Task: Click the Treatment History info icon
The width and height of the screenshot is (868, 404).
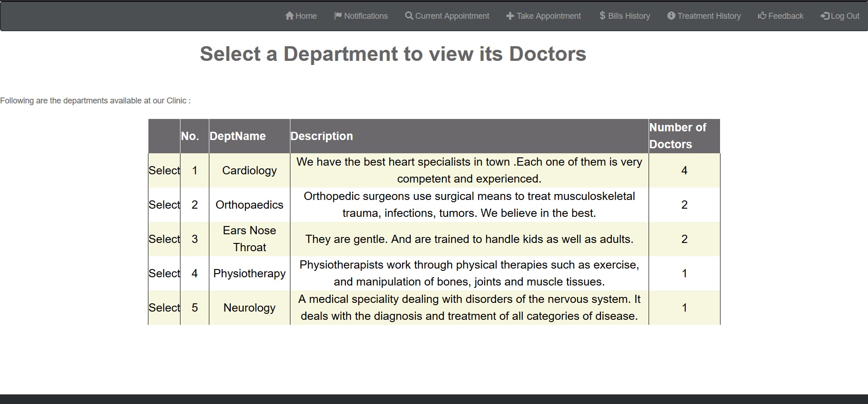Action: [671, 16]
